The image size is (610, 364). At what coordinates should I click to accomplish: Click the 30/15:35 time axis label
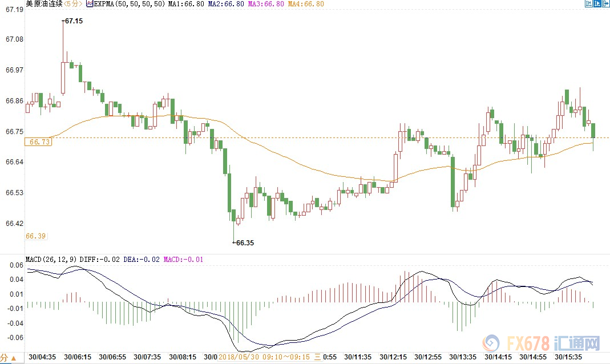[568, 357]
